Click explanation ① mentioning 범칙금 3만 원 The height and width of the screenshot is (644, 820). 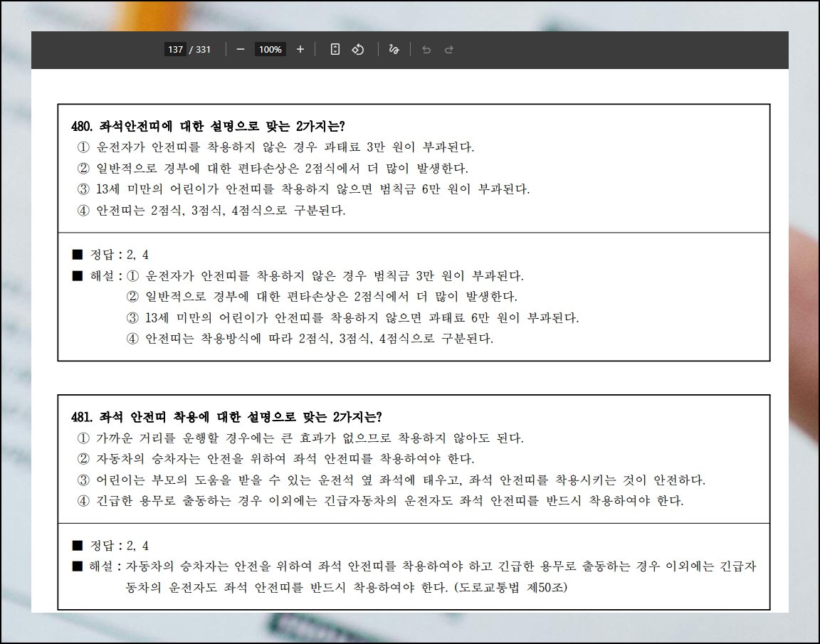(325, 275)
